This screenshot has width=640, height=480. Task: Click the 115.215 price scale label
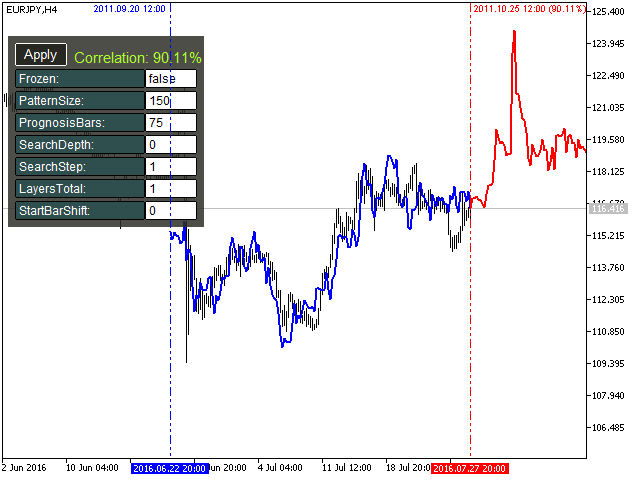[608, 236]
